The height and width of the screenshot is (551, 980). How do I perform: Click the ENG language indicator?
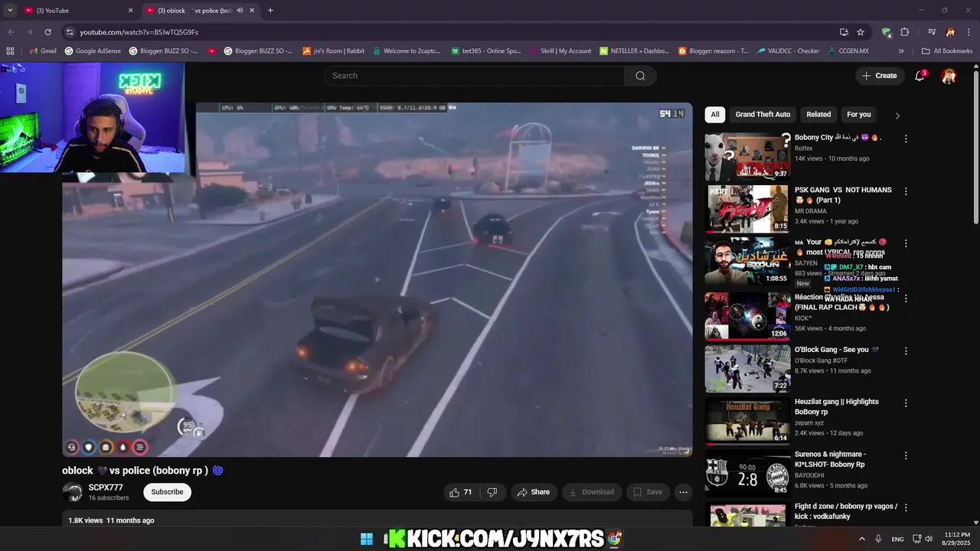tap(897, 539)
